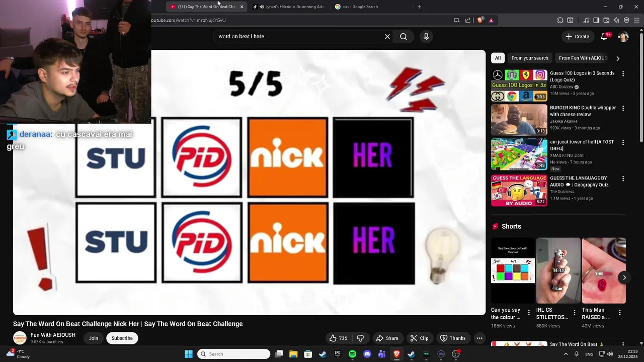Open the tower of hell video thumbnail

pos(519,154)
